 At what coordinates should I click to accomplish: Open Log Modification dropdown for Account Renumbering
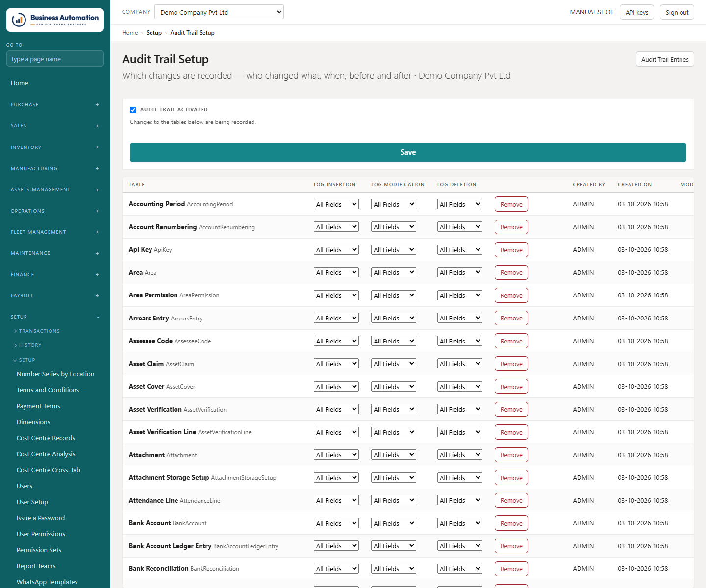394,227
